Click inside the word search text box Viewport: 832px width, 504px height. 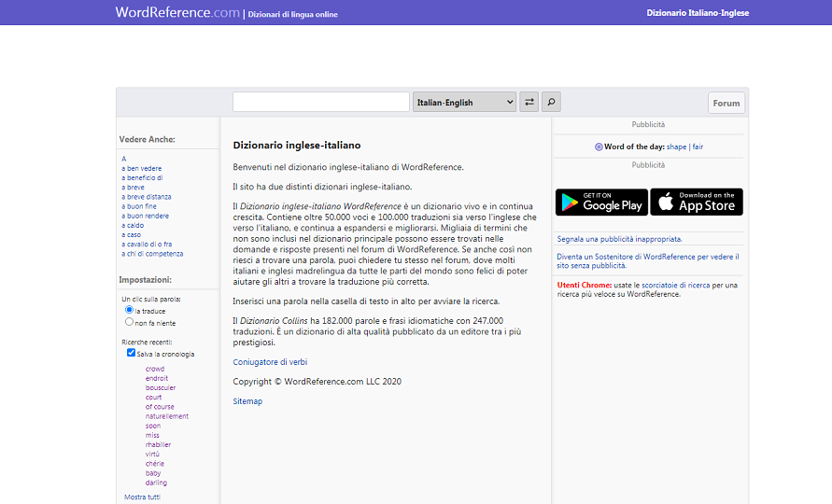321,103
